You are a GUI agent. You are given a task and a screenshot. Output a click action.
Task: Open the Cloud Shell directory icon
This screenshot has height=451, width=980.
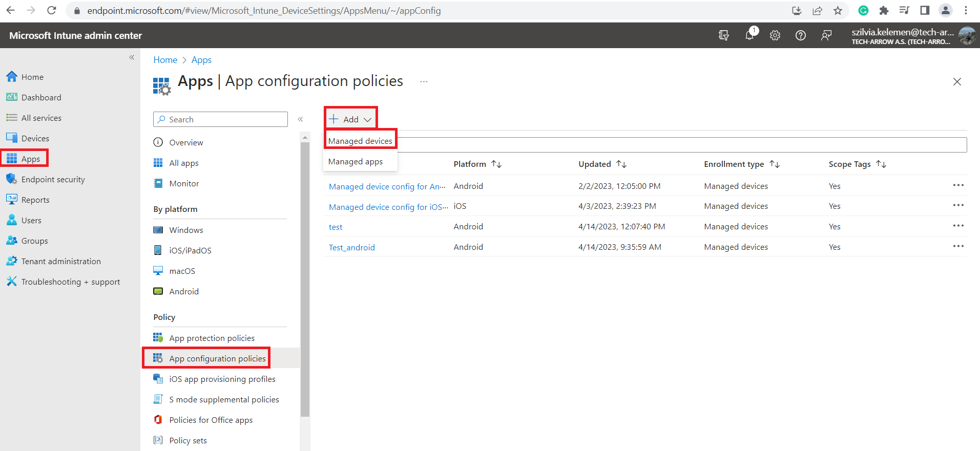click(x=723, y=35)
